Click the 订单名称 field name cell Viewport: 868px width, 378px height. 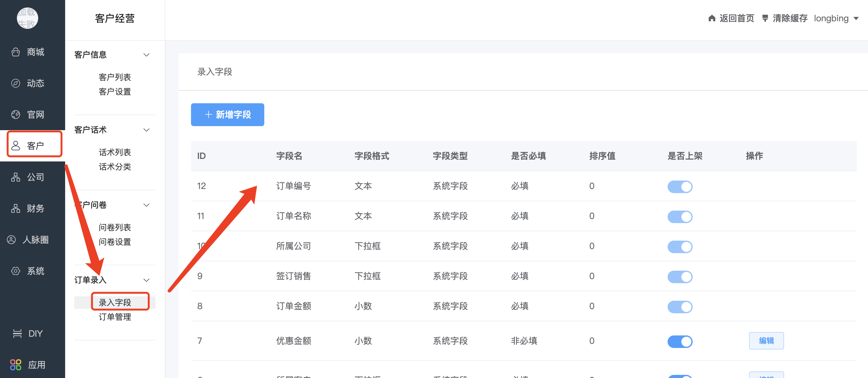293,216
